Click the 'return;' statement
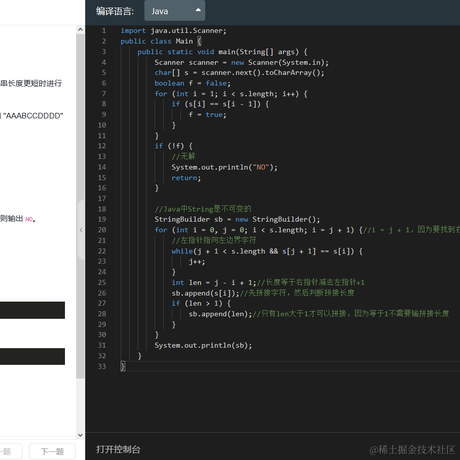Viewport: 460px width, 460px height. pos(186,178)
